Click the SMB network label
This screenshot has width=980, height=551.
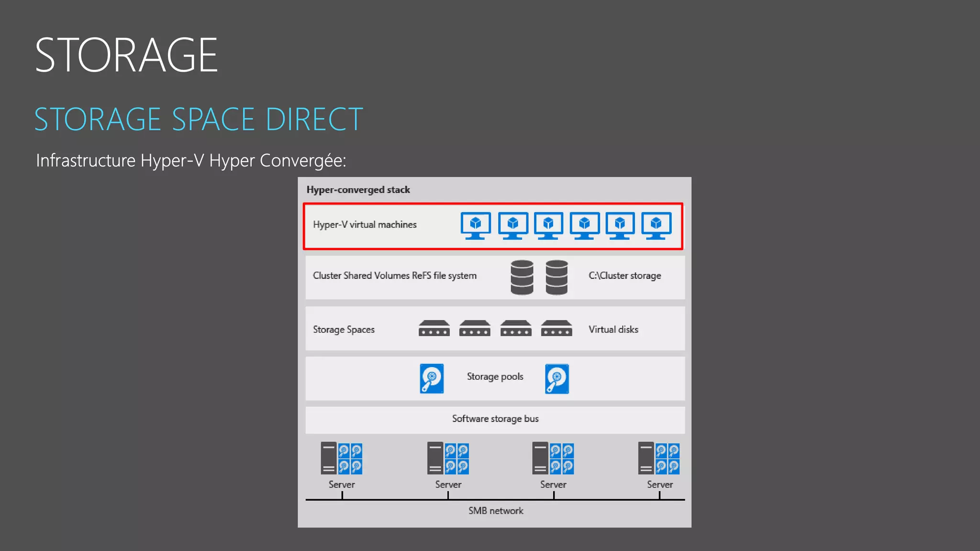(496, 511)
